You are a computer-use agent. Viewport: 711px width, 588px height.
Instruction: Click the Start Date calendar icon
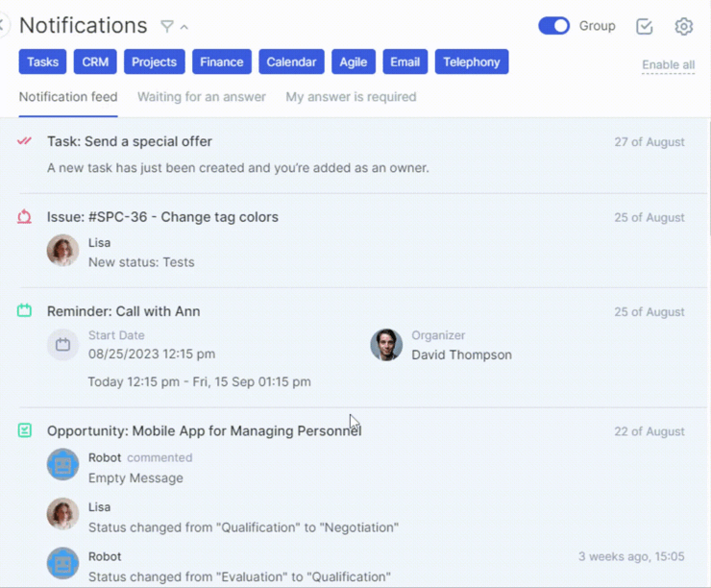63,345
